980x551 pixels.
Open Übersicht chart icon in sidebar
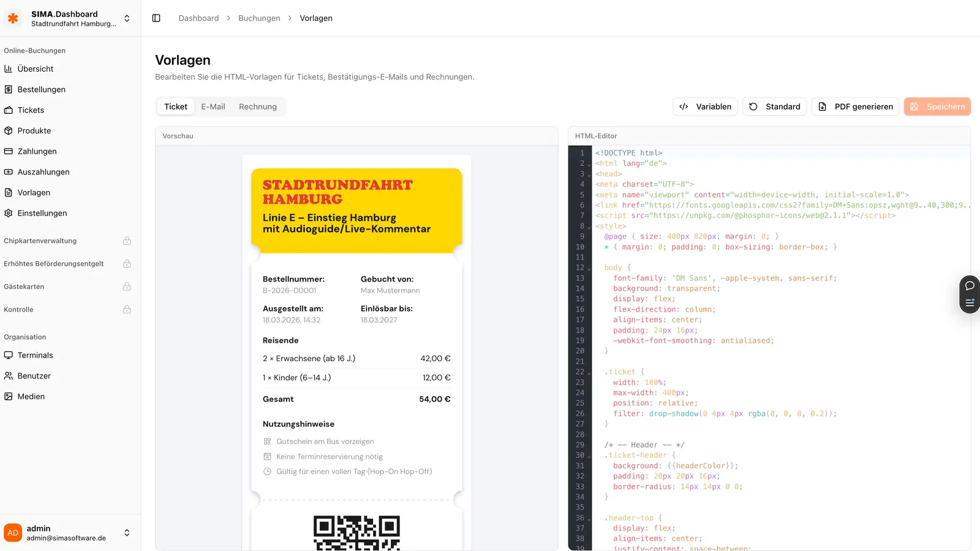[9, 69]
